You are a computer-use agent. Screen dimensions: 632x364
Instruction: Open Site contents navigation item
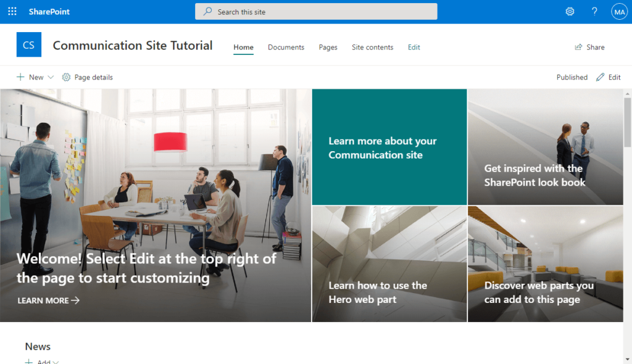click(x=372, y=47)
